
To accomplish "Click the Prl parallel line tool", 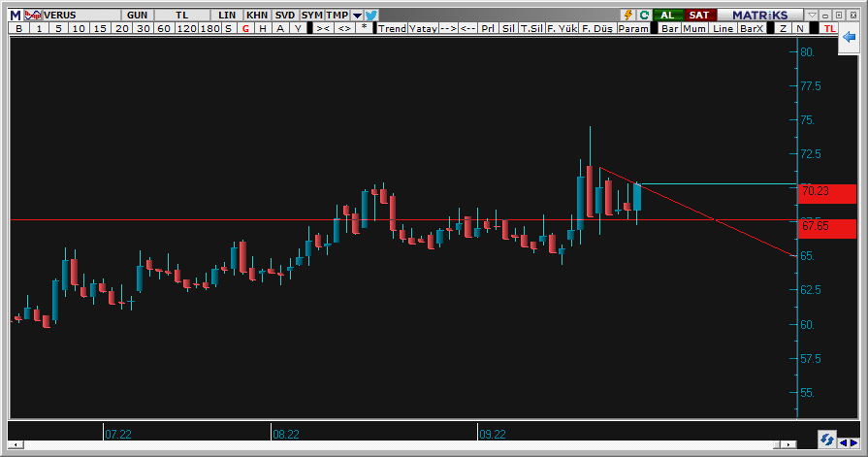I will tap(488, 28).
